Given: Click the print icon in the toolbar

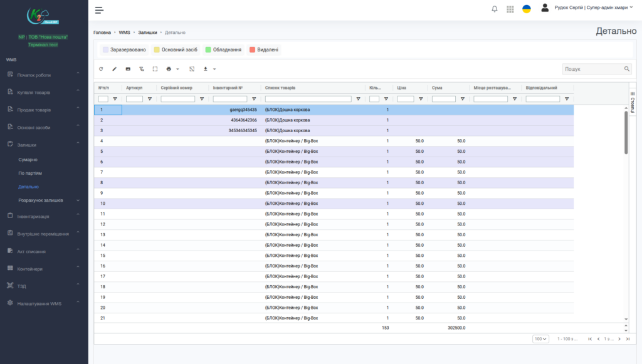Looking at the screenshot, I should [x=169, y=69].
